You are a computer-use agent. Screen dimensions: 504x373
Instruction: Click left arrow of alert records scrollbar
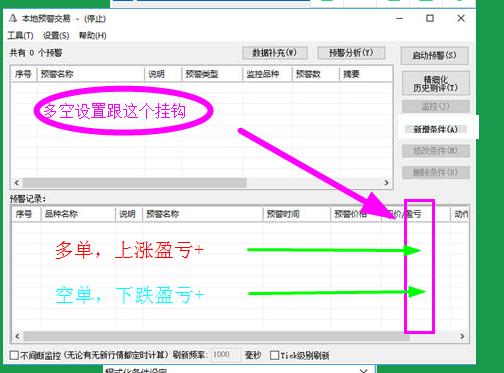point(17,336)
